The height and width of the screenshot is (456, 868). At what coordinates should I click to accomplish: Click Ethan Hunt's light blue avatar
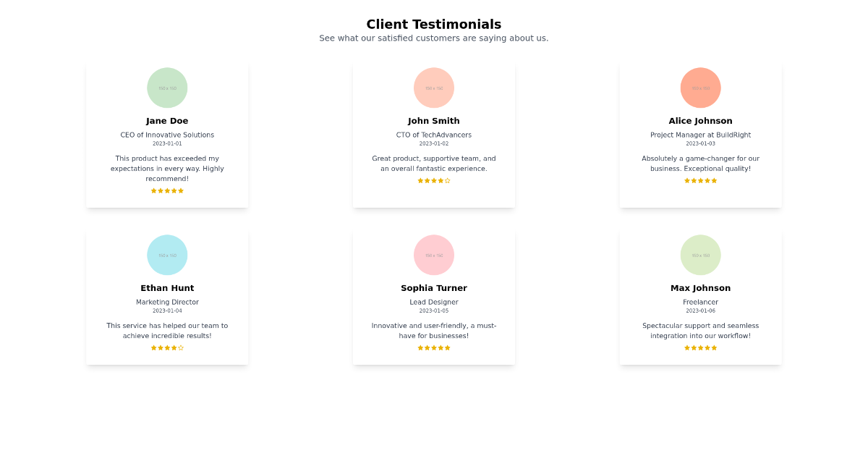tap(167, 255)
